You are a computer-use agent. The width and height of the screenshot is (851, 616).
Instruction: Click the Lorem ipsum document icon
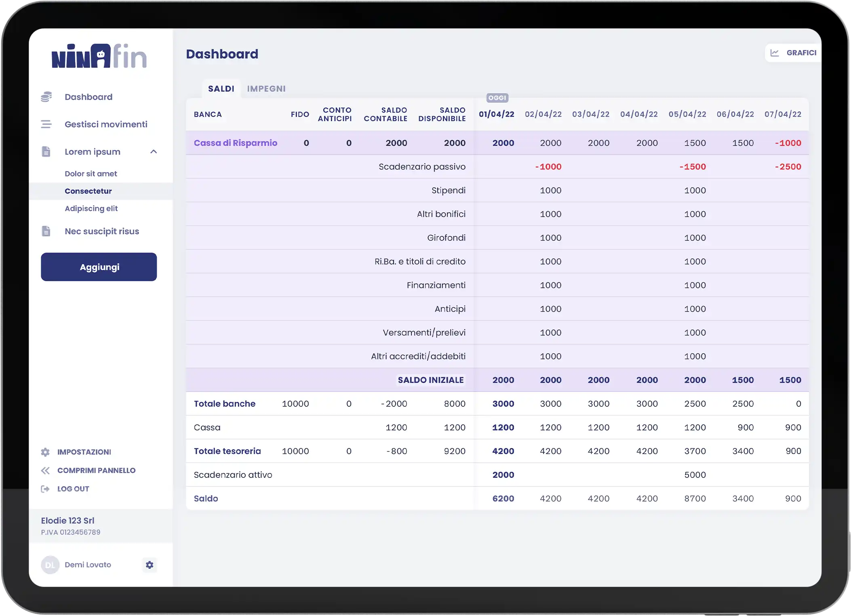coord(46,151)
